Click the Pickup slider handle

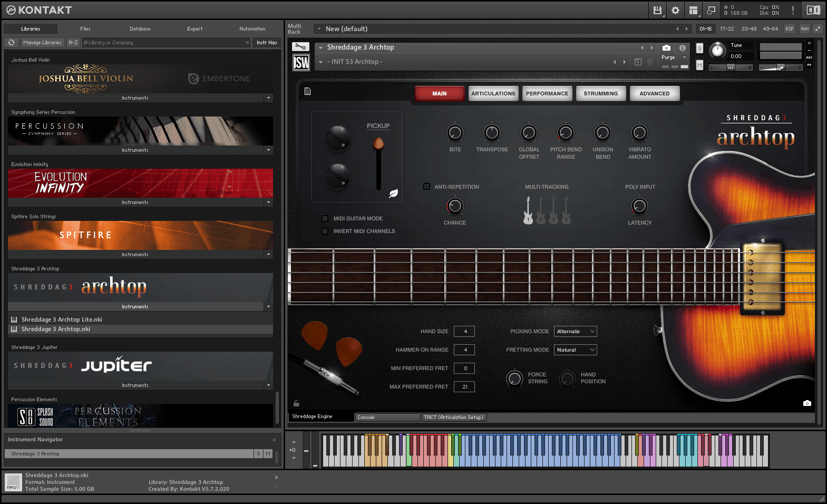[378, 143]
